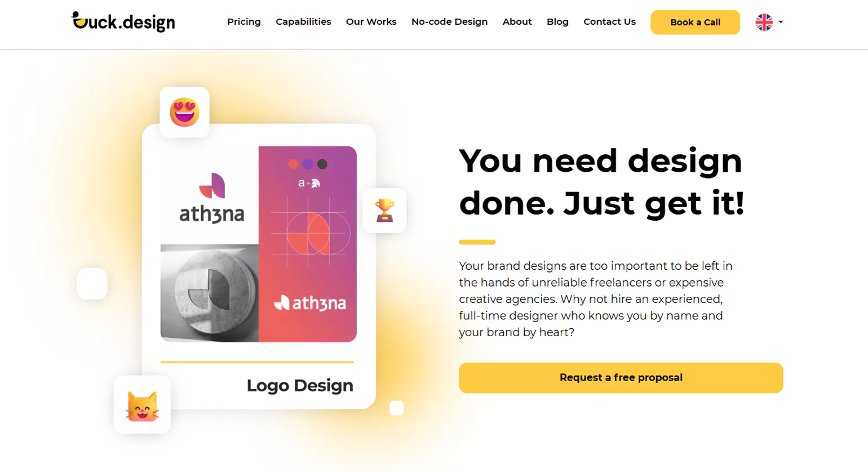868x473 pixels.
Task: Click the Book a Call button
Action: click(x=695, y=23)
